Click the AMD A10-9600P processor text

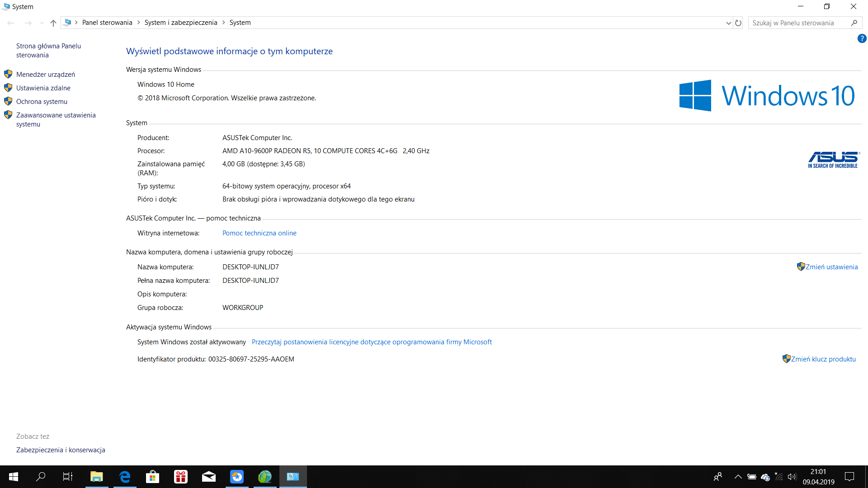pyautogui.click(x=326, y=151)
